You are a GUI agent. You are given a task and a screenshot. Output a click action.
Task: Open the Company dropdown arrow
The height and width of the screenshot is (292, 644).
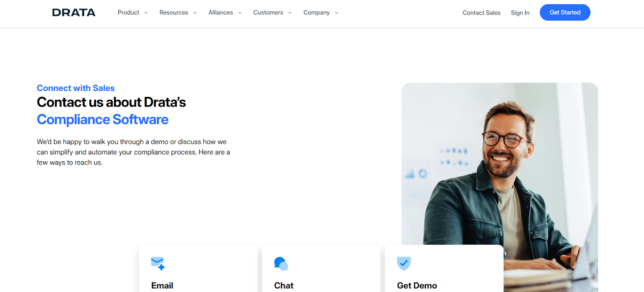tap(336, 13)
